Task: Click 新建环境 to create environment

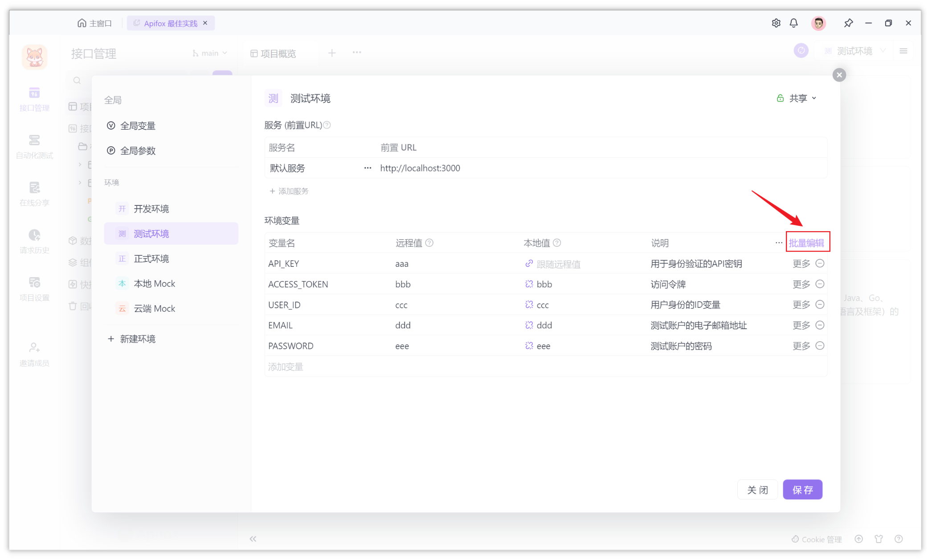Action: [132, 339]
